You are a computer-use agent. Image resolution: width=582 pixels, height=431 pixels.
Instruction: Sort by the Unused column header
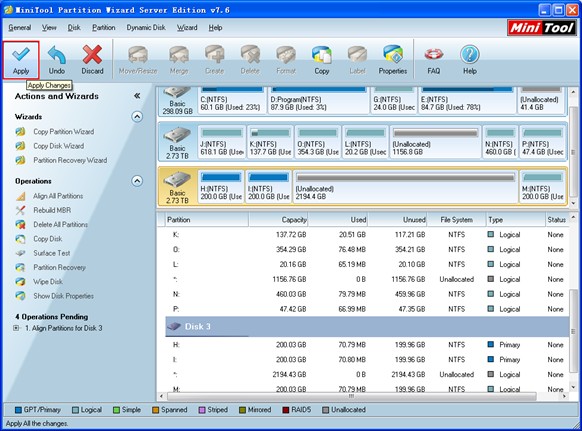pos(398,220)
